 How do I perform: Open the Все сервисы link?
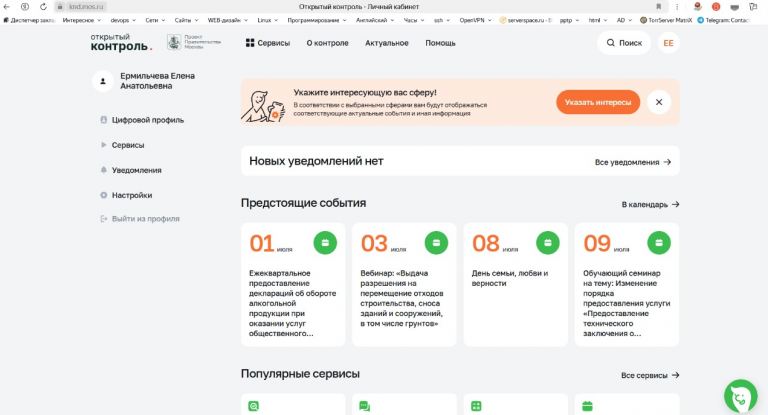click(x=650, y=375)
